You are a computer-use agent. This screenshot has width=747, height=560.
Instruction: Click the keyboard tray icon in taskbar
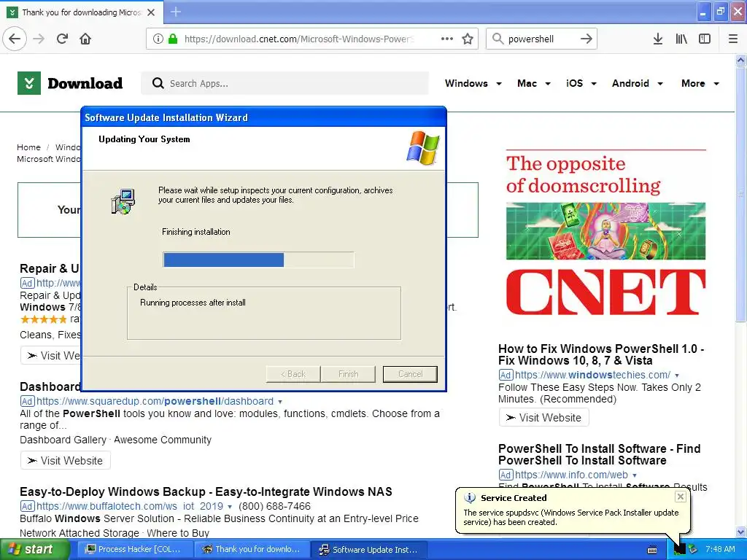click(652, 550)
